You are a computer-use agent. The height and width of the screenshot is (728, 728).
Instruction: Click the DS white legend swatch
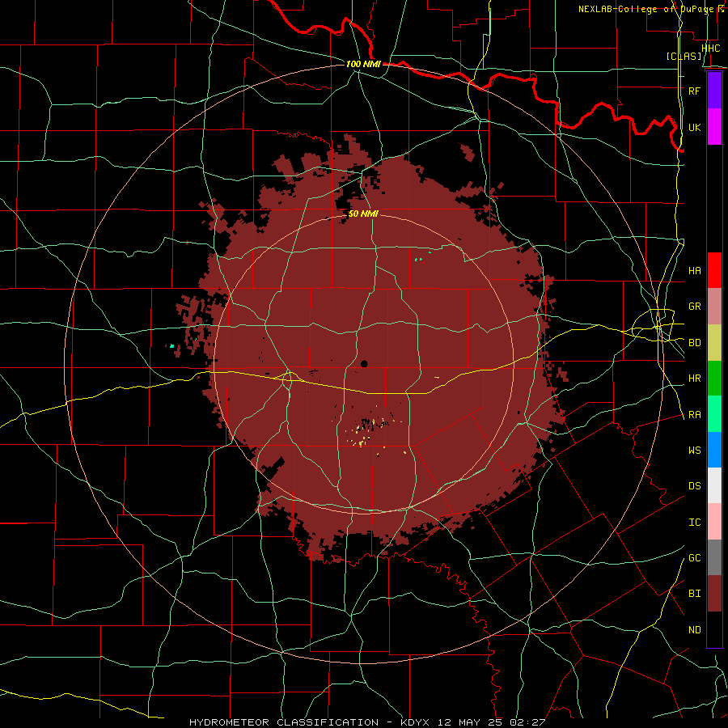coord(714,485)
